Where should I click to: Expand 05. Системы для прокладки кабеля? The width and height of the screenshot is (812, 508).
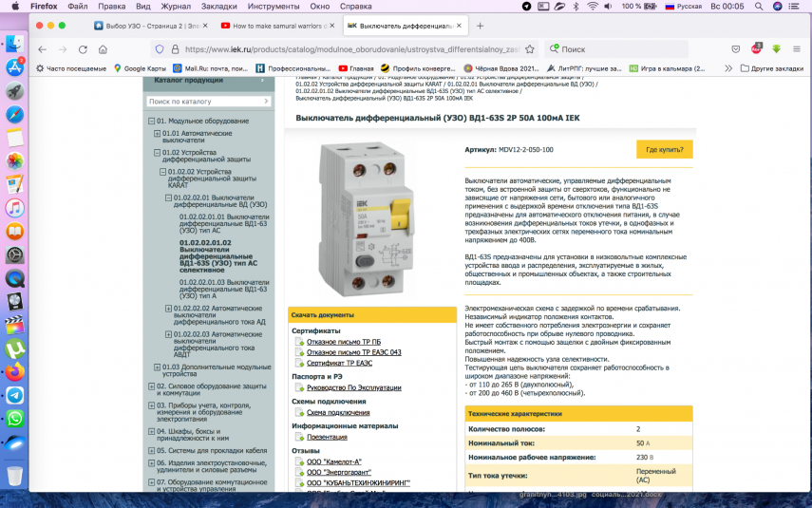pos(151,450)
